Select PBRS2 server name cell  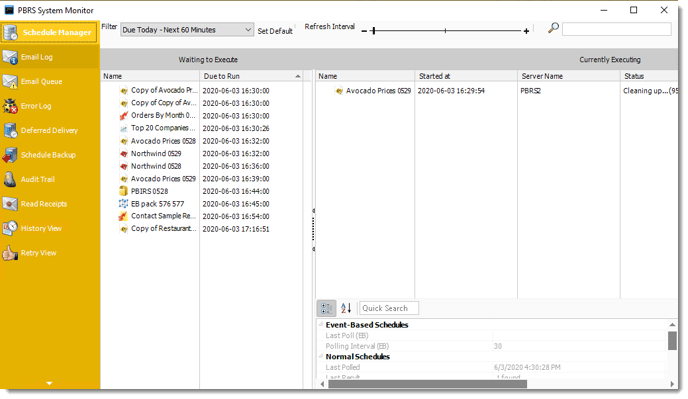pyautogui.click(x=530, y=91)
